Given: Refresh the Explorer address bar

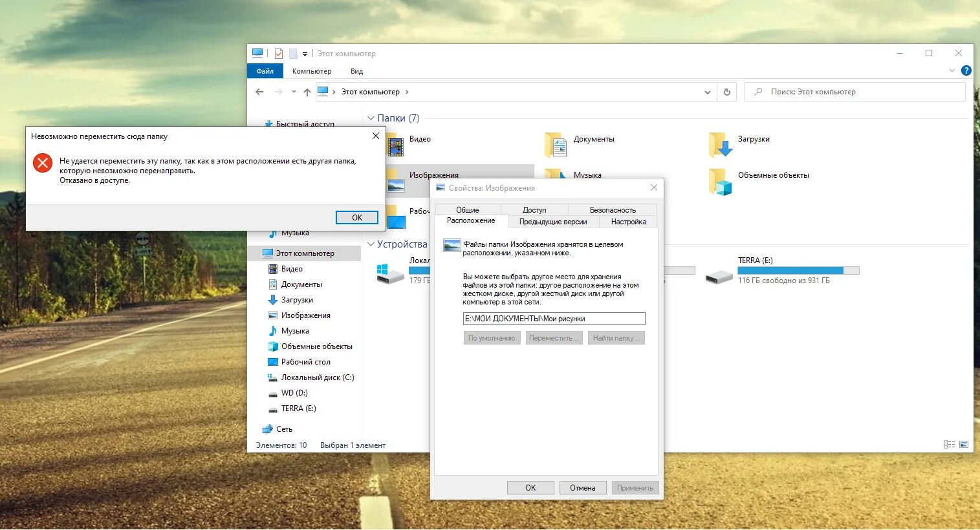Looking at the screenshot, I should click(726, 92).
